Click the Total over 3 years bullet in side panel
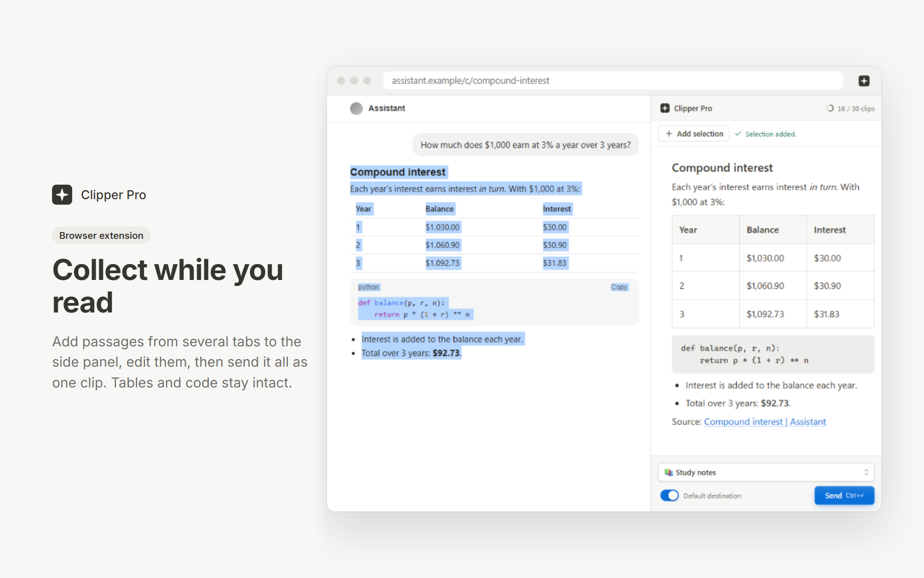Screen dimensions: 924x578 (x=738, y=403)
